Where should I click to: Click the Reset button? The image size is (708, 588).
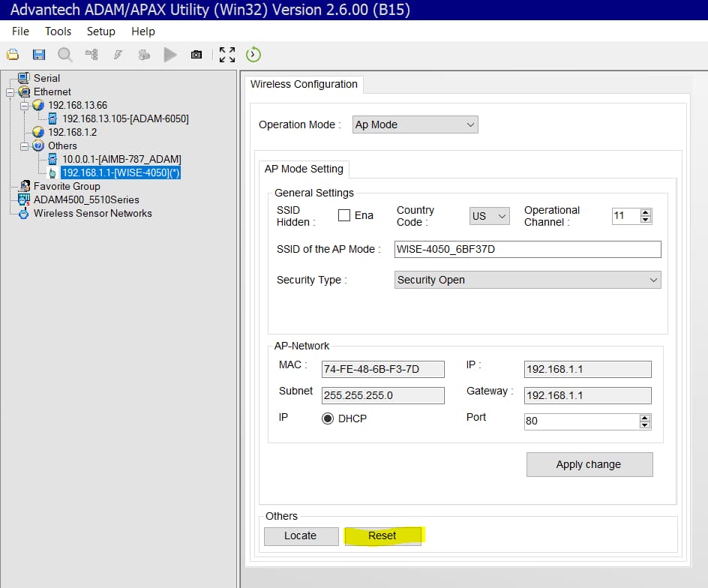[x=382, y=536]
